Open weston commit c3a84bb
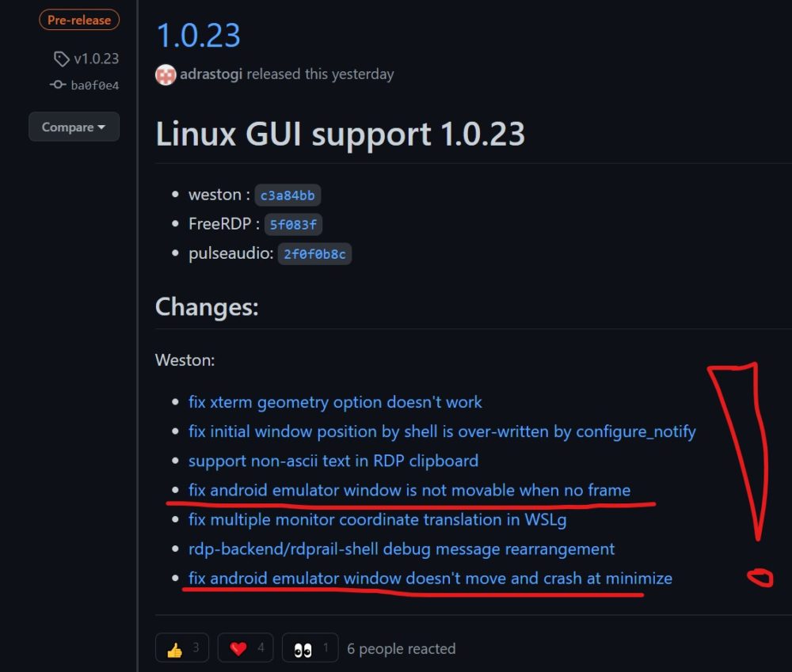Screen dimensions: 792x672 pyautogui.click(x=287, y=196)
